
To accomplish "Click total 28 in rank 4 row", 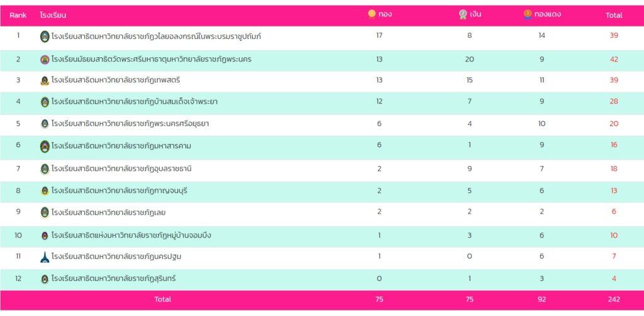I will pos(614,101).
